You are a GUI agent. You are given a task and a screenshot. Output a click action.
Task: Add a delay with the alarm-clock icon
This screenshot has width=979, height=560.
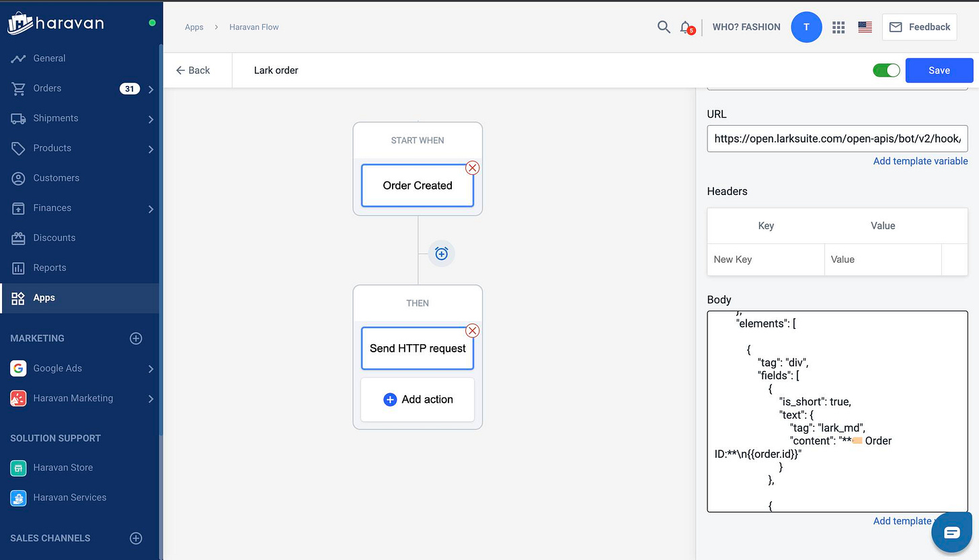click(441, 253)
